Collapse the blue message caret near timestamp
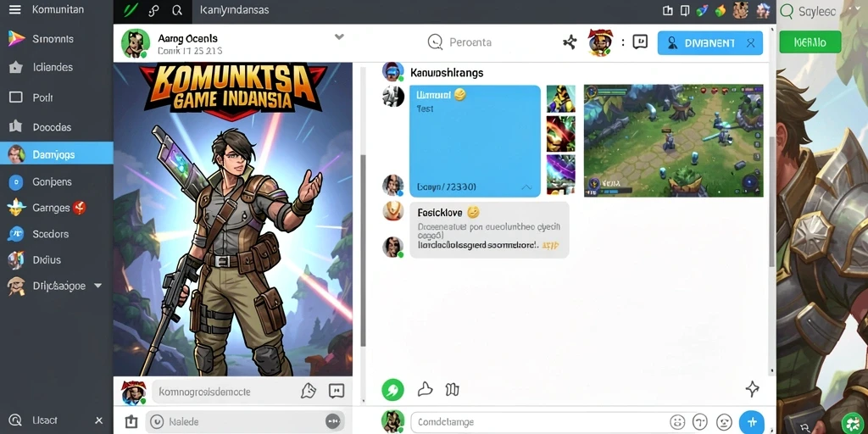The width and height of the screenshot is (868, 434). [x=526, y=187]
